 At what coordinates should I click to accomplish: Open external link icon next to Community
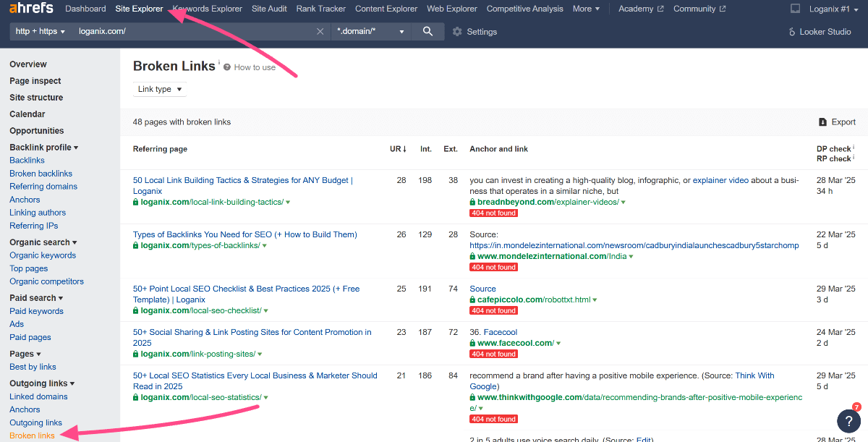(722, 9)
